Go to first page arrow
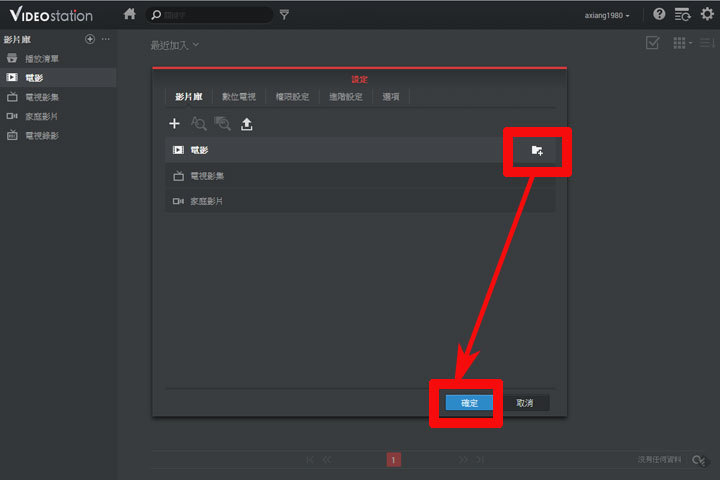Image resolution: width=720 pixels, height=480 pixels. (x=310, y=459)
